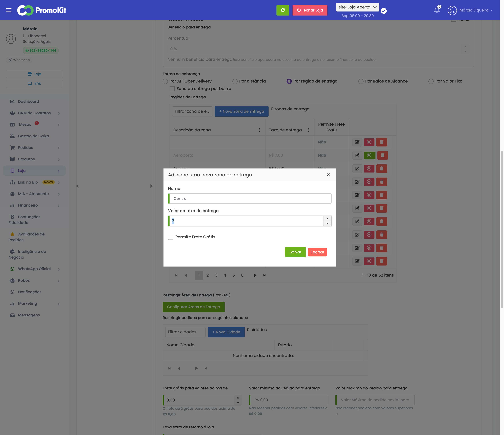Expand the Mesas submenu
504x435 pixels.
point(59,125)
